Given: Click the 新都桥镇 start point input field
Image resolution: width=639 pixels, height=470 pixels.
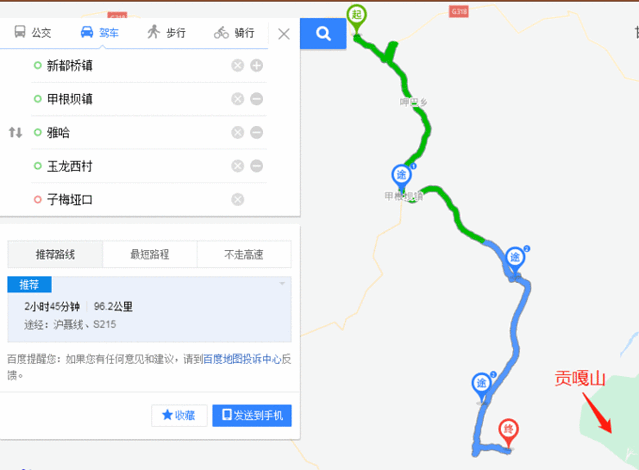Looking at the screenshot, I should point(132,66).
